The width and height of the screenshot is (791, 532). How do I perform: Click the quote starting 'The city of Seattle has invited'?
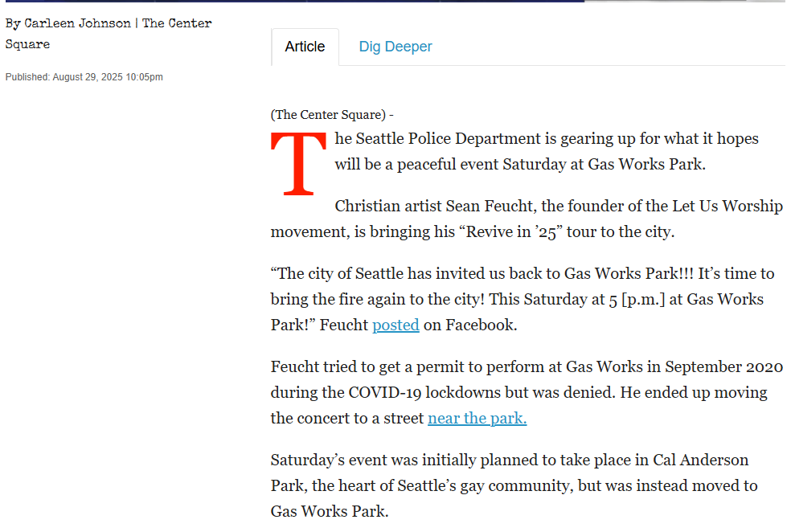tap(523, 299)
